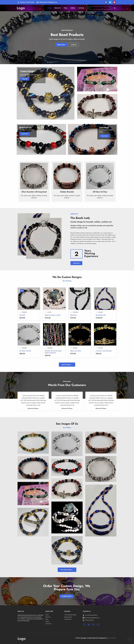Go to the Gallery menu item
Image resolution: width=134 pixels, height=644 pixels.
73,8
